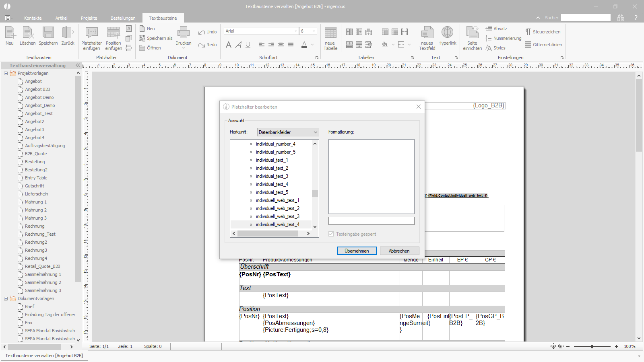Insert a neue Tabelle
644x362 pixels.
[x=330, y=38]
